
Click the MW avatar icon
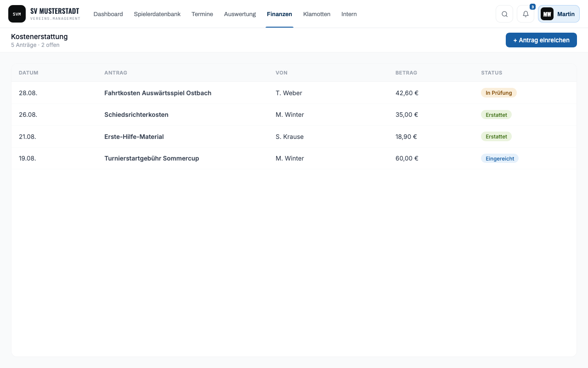[547, 14]
